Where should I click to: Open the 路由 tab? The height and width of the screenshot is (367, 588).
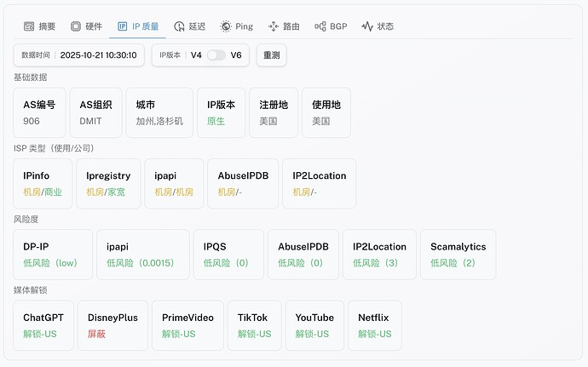pos(284,26)
